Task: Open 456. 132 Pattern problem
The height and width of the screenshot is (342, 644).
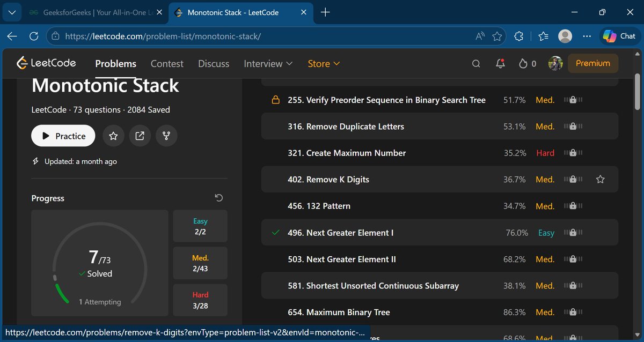Action: pyautogui.click(x=319, y=206)
